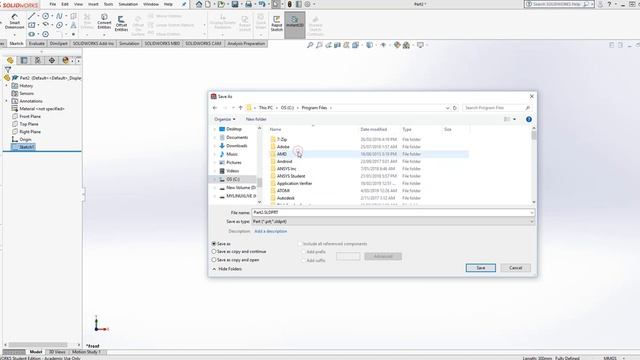640x360 pixels.
Task: Click the New document icon
Action: pos(208,4)
